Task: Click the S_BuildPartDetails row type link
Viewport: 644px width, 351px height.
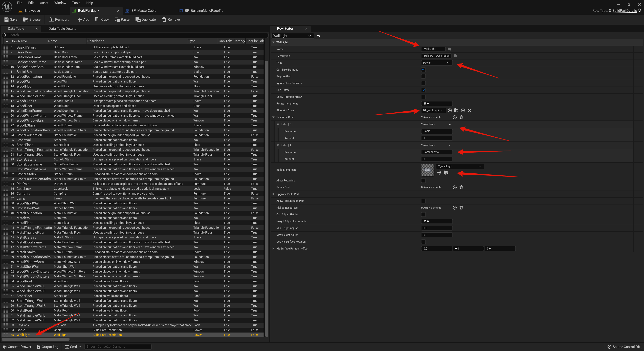Action: [623, 11]
